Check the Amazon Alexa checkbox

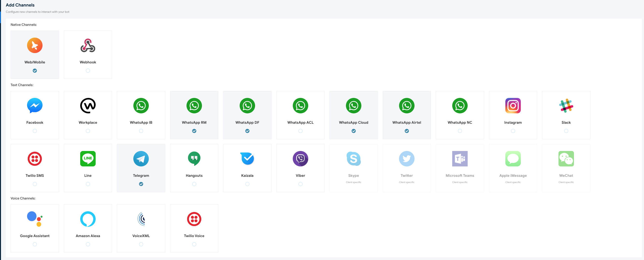[x=88, y=244]
